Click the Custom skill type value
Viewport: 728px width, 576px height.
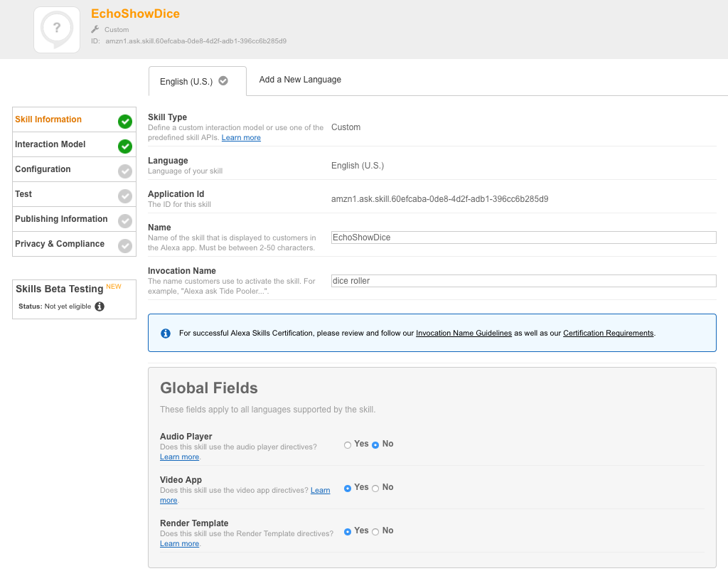[346, 127]
